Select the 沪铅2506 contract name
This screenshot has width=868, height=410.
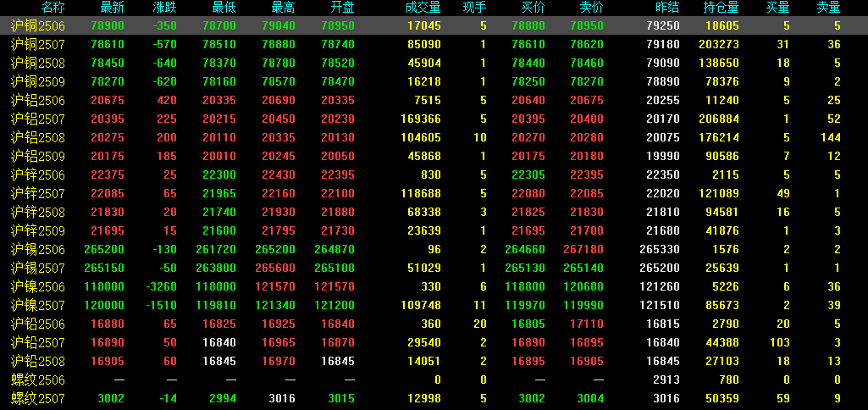pos(37,324)
